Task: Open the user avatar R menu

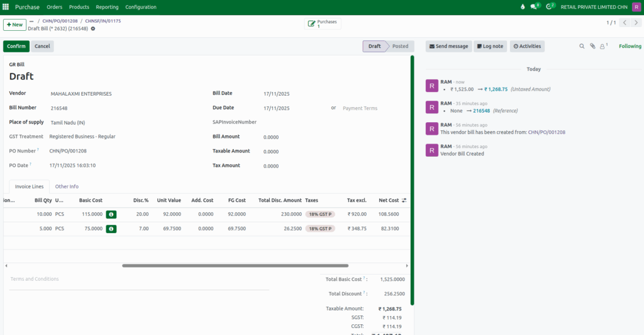Action: [x=636, y=6]
